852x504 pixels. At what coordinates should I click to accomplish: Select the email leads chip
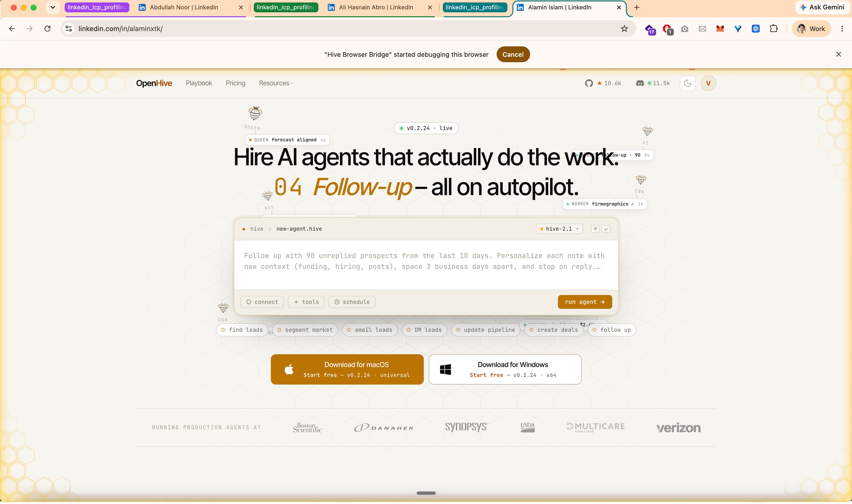point(370,330)
